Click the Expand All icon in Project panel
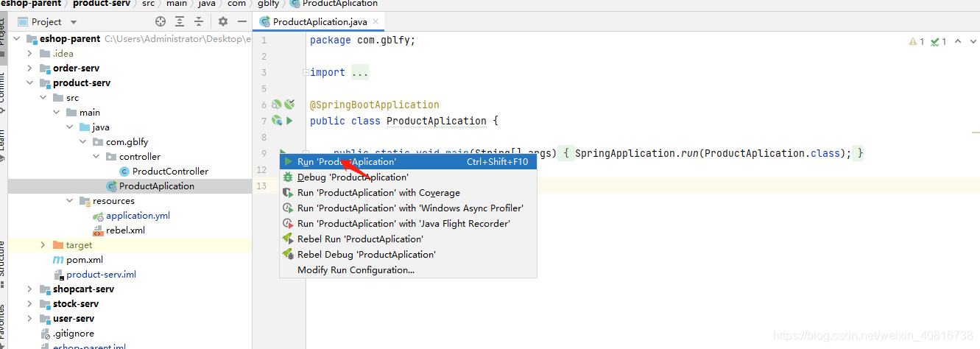The image size is (980, 349). 180,22
